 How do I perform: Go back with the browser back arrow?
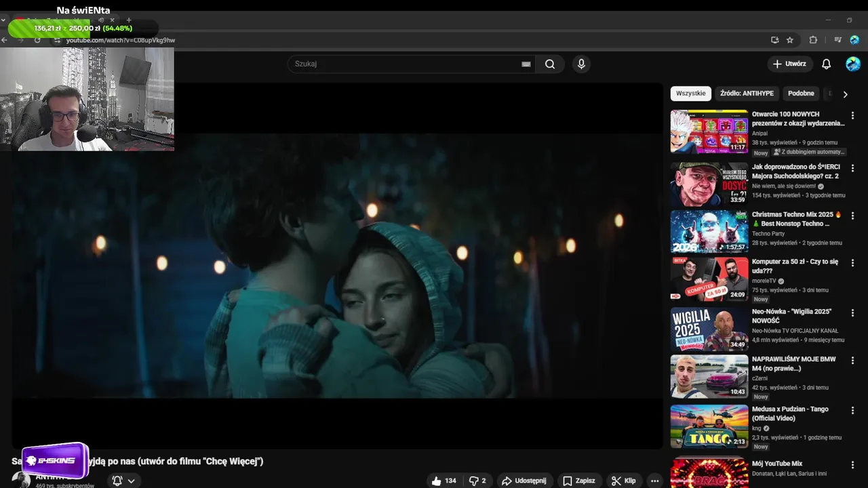(x=5, y=40)
